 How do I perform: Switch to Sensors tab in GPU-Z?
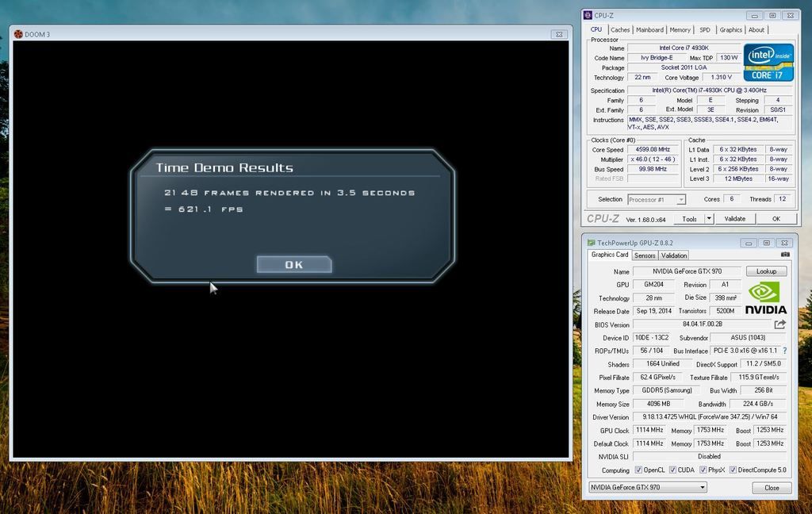pos(645,255)
